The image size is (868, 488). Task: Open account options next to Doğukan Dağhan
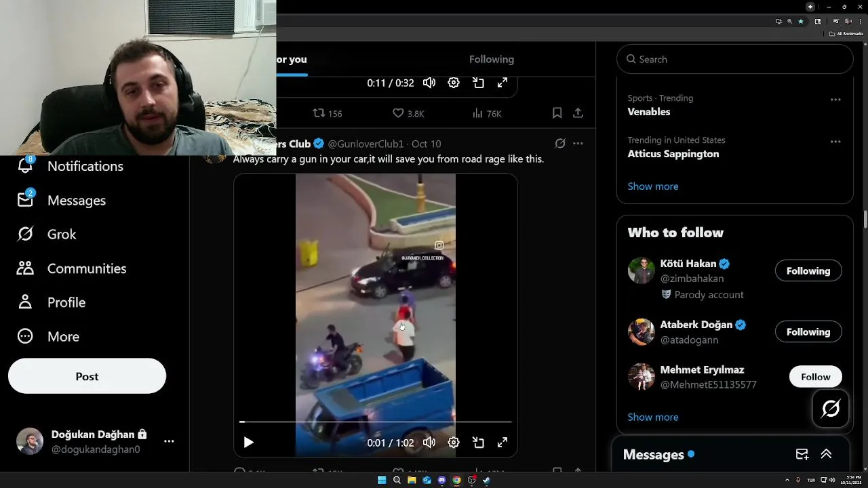pos(169,441)
